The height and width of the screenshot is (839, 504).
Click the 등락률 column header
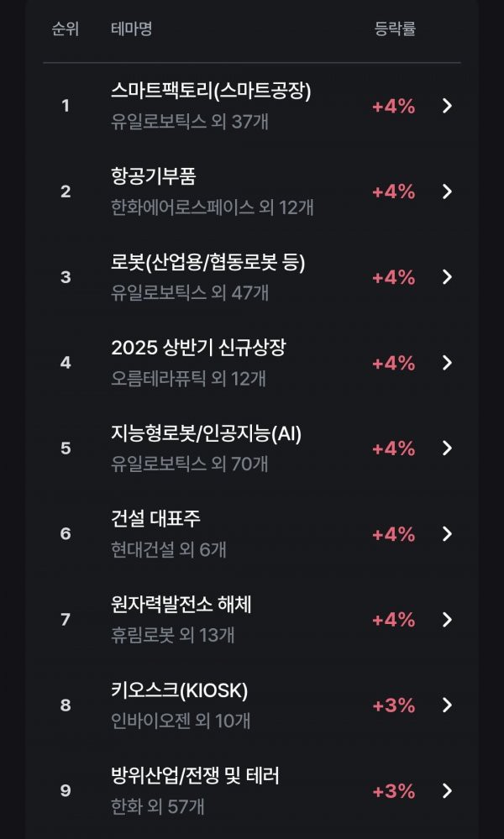pyautogui.click(x=395, y=29)
